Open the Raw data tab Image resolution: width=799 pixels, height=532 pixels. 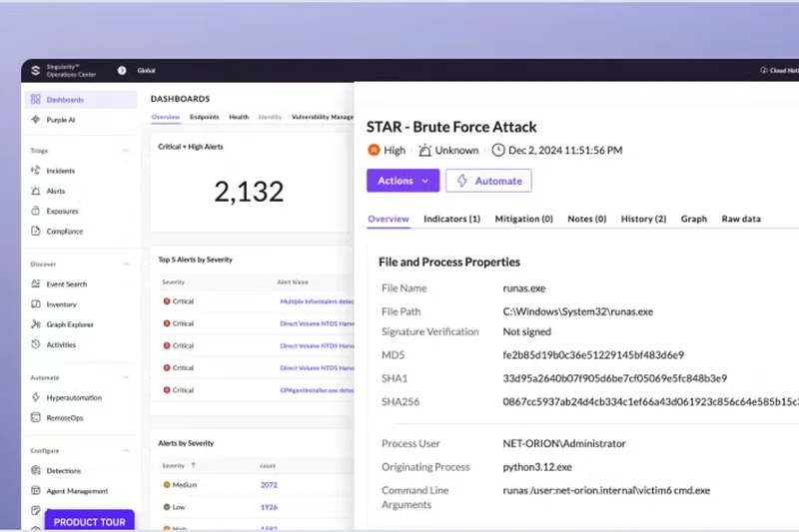click(741, 219)
